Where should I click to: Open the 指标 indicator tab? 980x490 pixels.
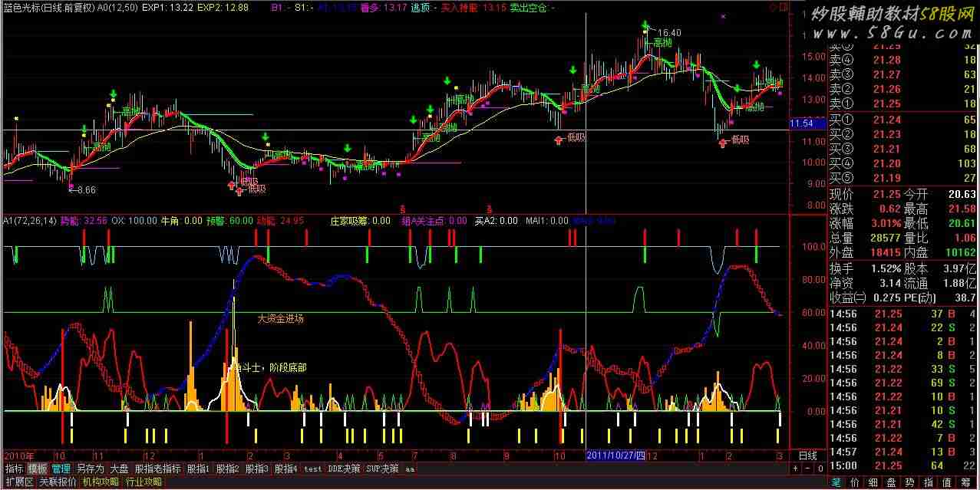pyautogui.click(x=14, y=469)
